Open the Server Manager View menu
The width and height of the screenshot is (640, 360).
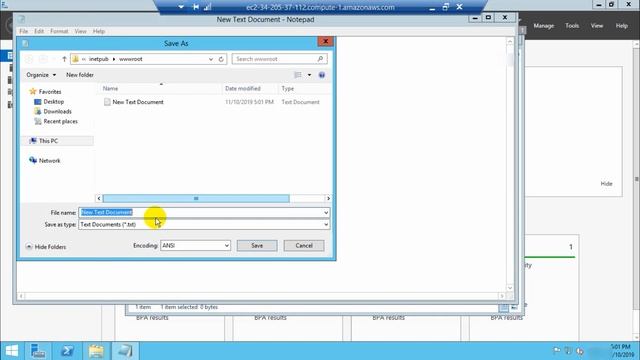coord(597,26)
